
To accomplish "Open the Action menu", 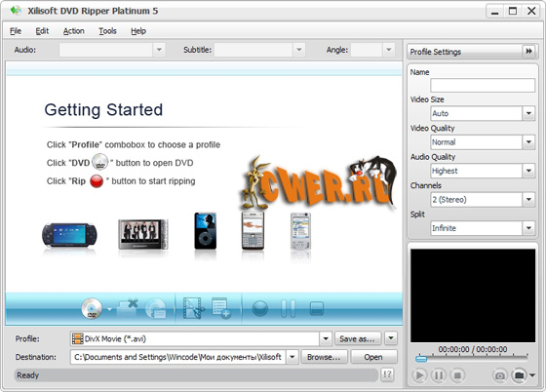I will pyautogui.click(x=73, y=31).
